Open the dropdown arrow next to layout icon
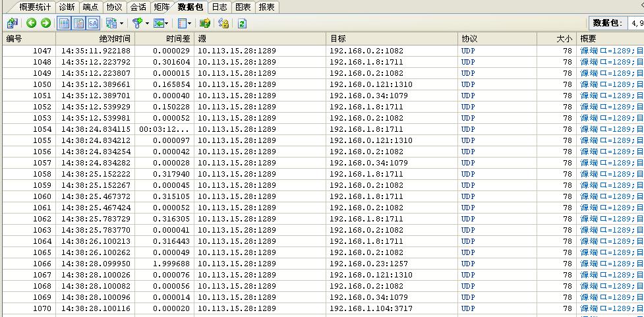 121,23
